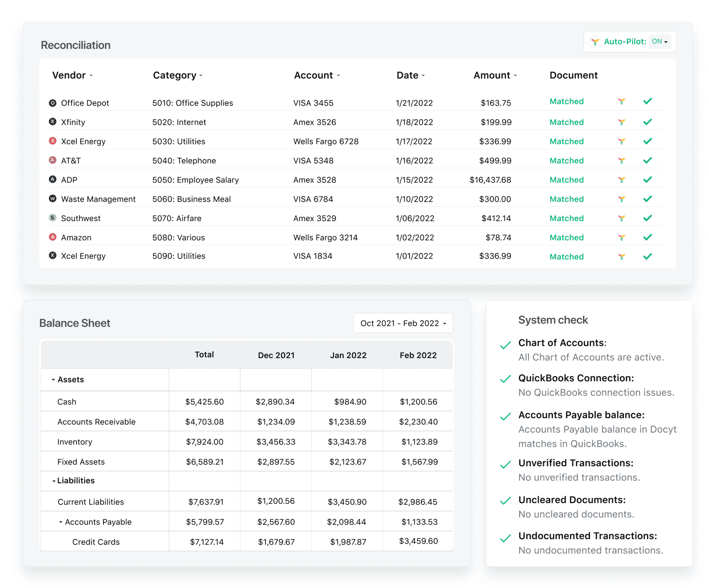Image resolution: width=709 pixels, height=588 pixels.
Task: Click the auto-pilot icon in ADP row
Action: click(x=622, y=180)
